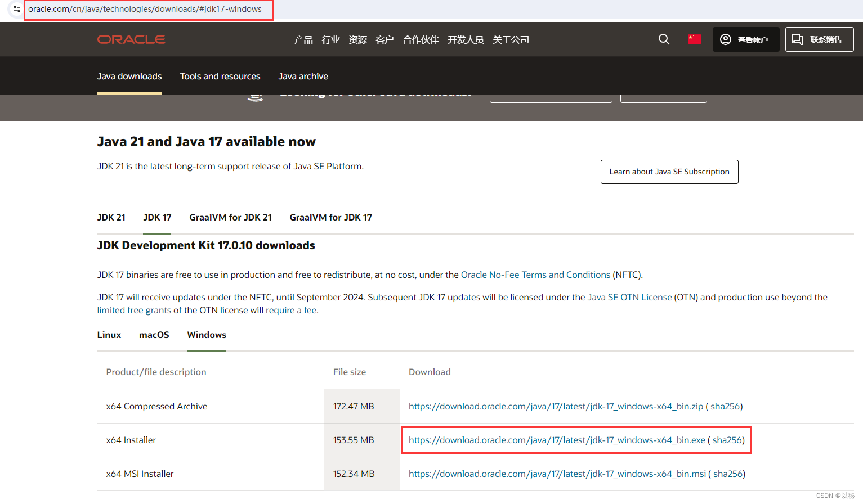Screen dimensions: 863x504
Task: Download the windows-x64_bin.zip archive link
Action: 556,406
